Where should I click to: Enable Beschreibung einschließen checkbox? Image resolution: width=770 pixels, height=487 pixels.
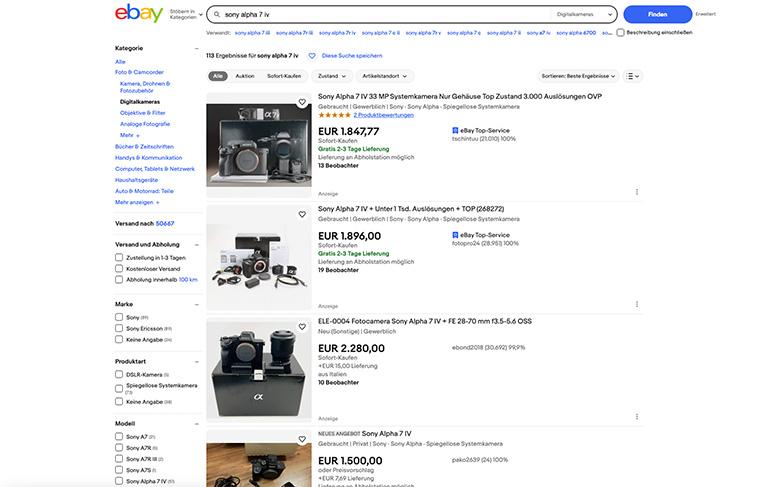[621, 32]
